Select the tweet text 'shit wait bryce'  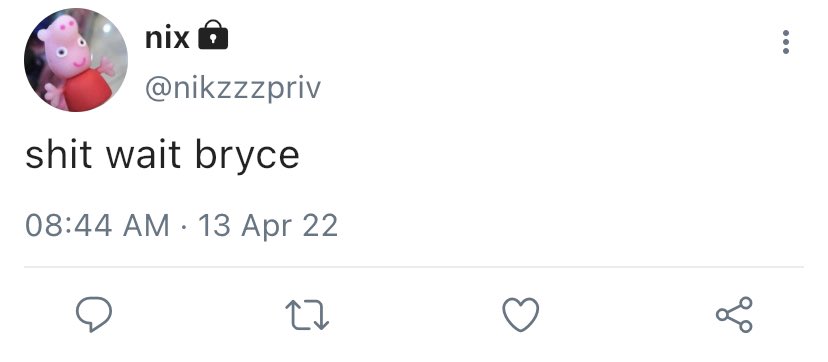click(163, 155)
